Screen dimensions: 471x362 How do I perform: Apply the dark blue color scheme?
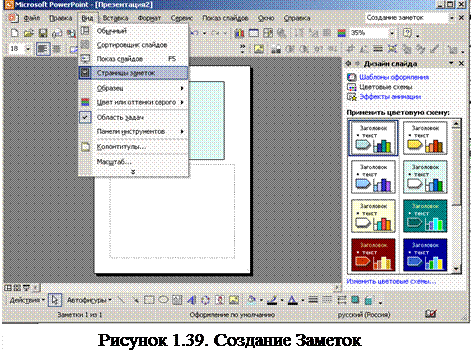coord(425,255)
